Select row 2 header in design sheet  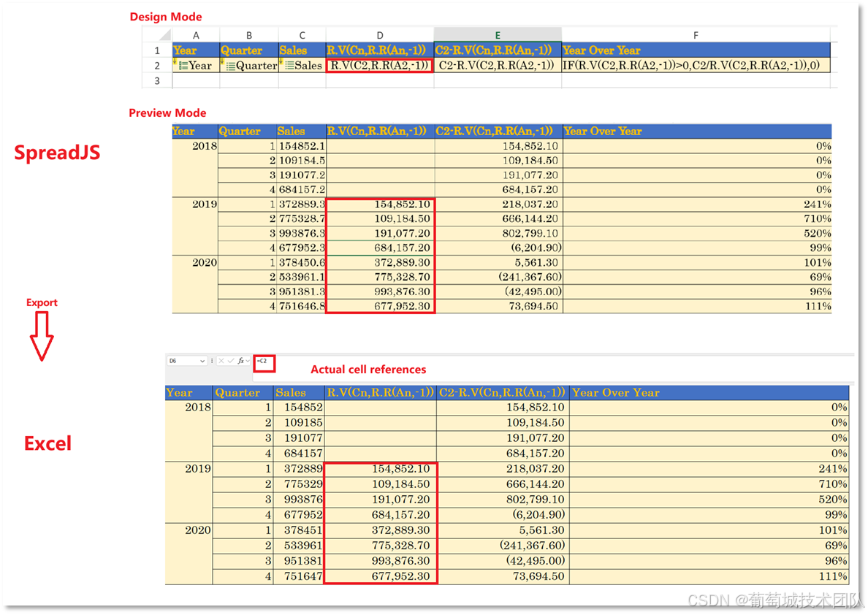[157, 65]
